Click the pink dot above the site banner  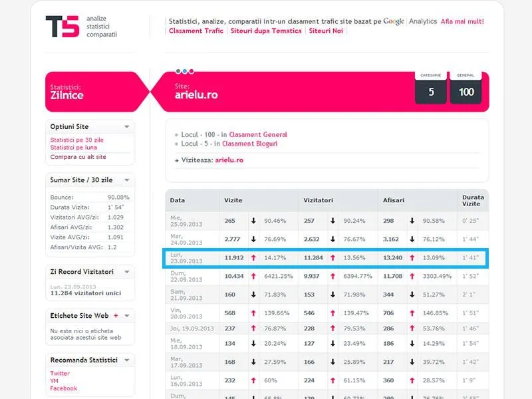coord(192,71)
